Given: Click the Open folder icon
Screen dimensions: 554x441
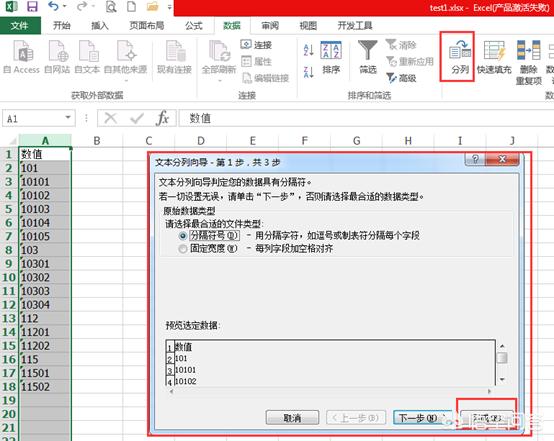Looking at the screenshot, I should [152, 6].
